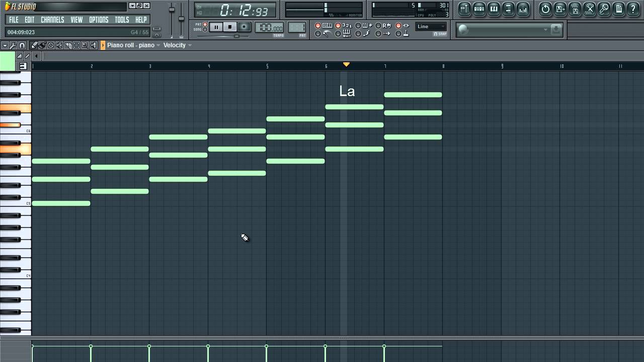The width and height of the screenshot is (644, 362).
Task: Select the Paint brush tool
Action: pyautogui.click(x=42, y=45)
